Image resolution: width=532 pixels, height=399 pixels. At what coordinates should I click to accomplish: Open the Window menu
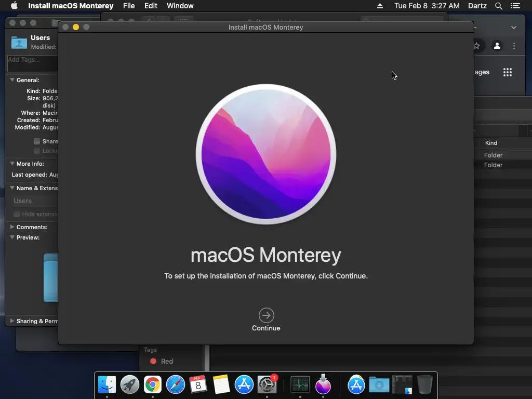coord(180,6)
